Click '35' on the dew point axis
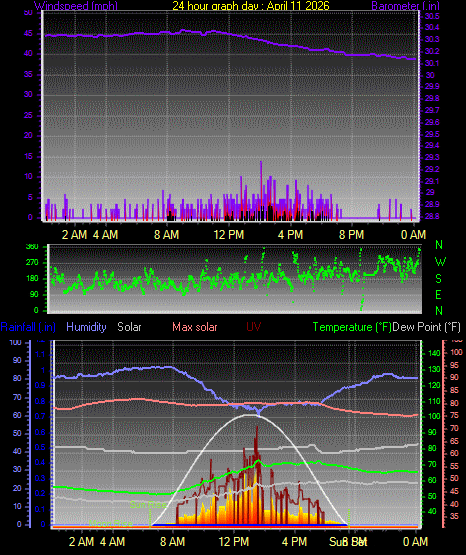Viewport: 466px width, 555px height. (454, 516)
